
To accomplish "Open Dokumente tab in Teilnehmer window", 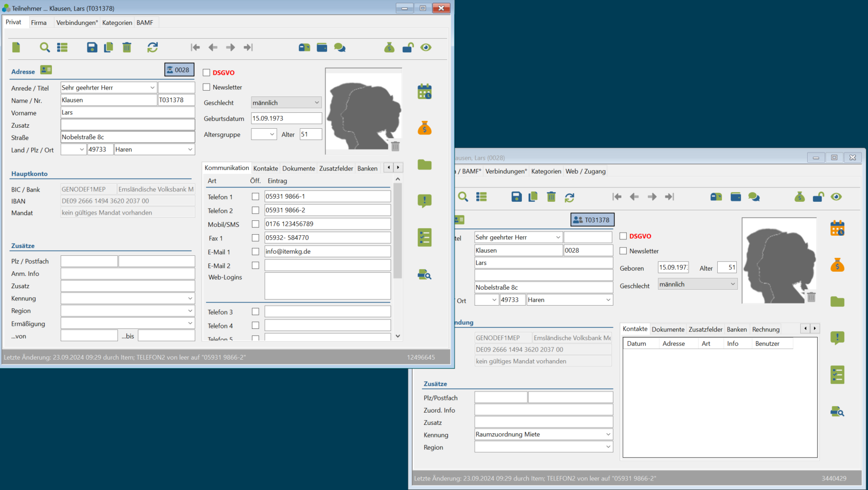I will pos(299,168).
